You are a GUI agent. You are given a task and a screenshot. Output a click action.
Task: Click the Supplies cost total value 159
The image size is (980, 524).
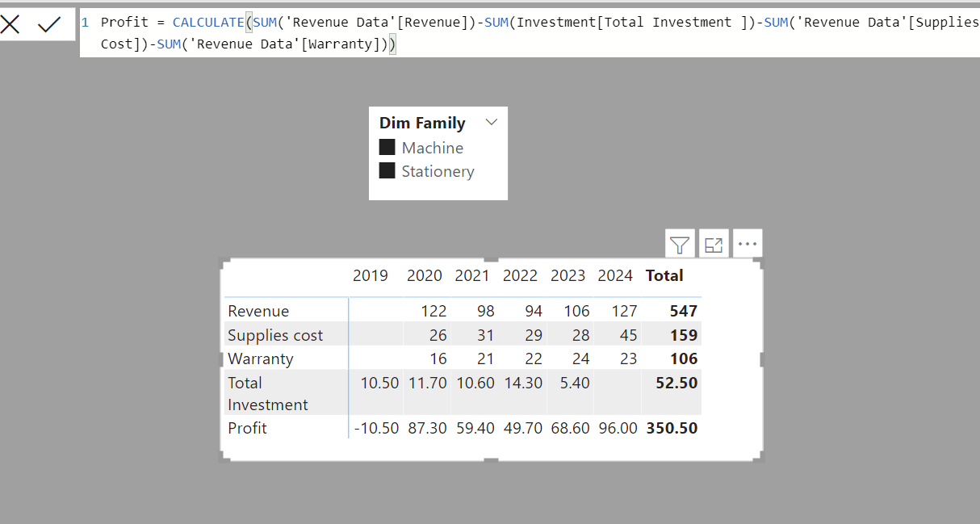click(684, 335)
